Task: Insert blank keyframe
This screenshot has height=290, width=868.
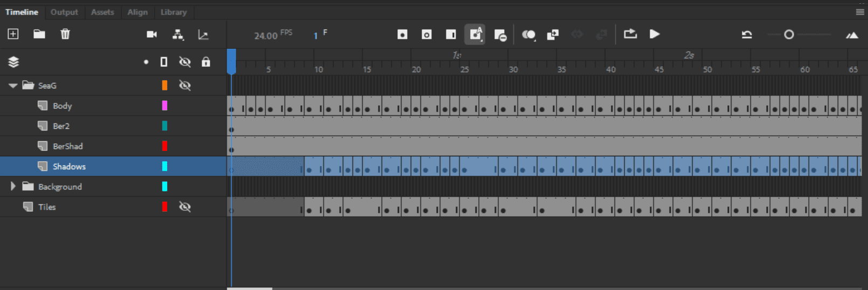Action: point(426,34)
